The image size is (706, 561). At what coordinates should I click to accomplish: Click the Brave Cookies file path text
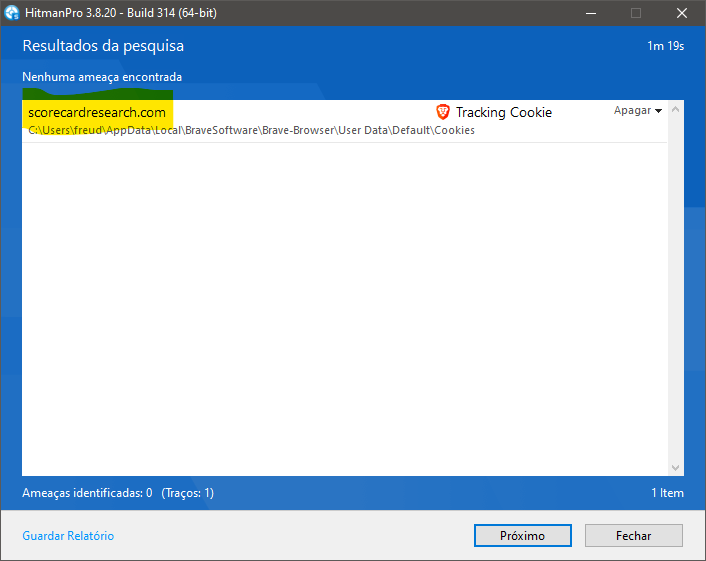tap(251, 130)
